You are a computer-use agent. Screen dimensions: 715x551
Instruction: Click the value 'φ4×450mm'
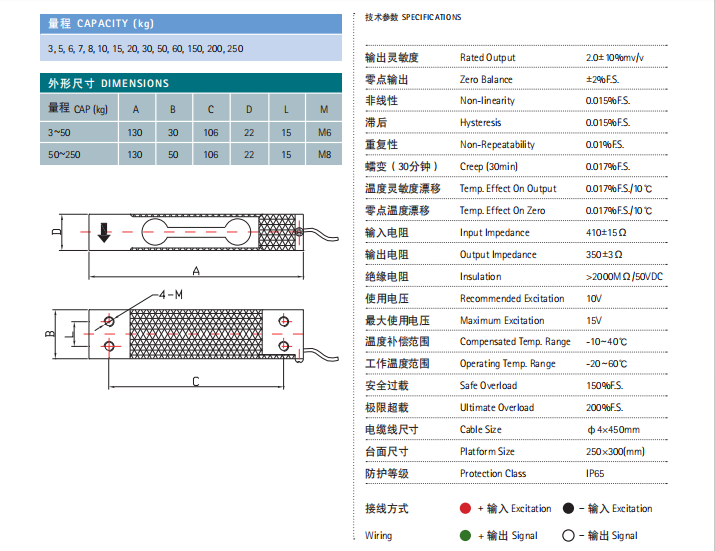(x=613, y=430)
